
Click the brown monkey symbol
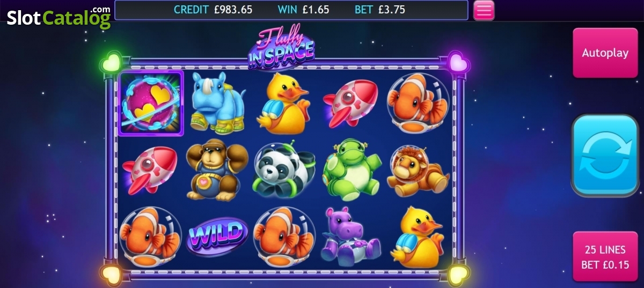coord(217,170)
